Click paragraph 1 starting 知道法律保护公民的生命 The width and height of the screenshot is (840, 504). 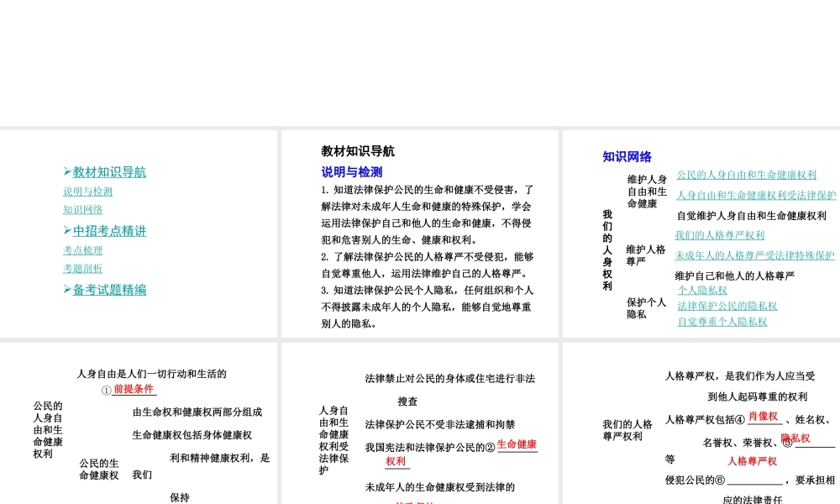click(x=428, y=215)
